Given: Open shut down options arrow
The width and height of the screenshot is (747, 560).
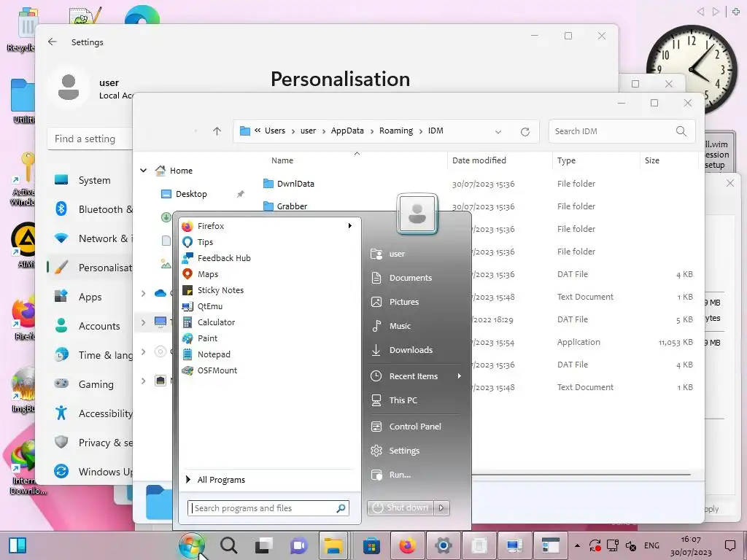Looking at the screenshot, I should pyautogui.click(x=441, y=507).
